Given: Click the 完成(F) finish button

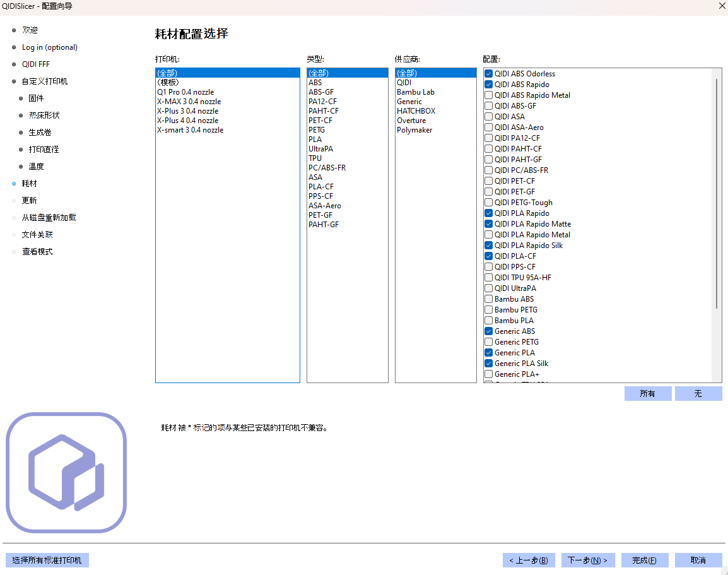Looking at the screenshot, I should (645, 560).
